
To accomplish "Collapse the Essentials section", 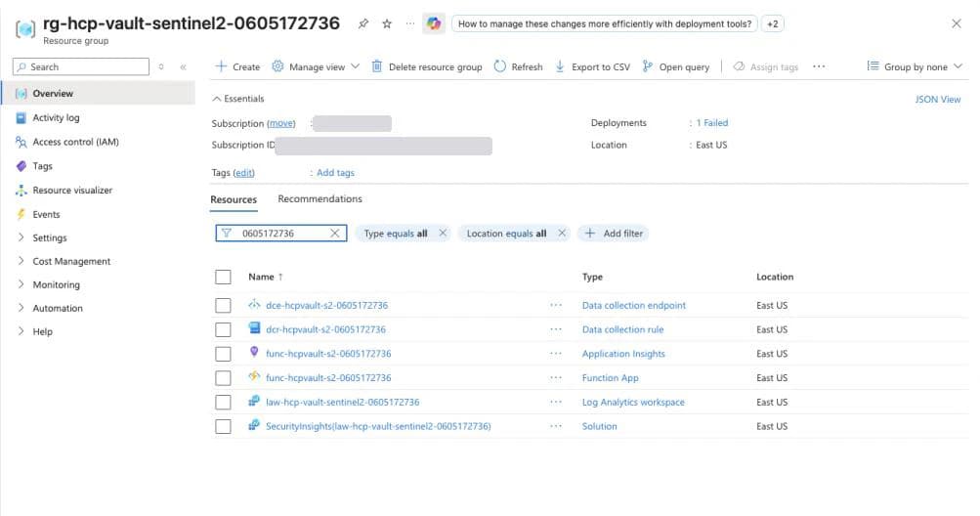I will 238,99.
